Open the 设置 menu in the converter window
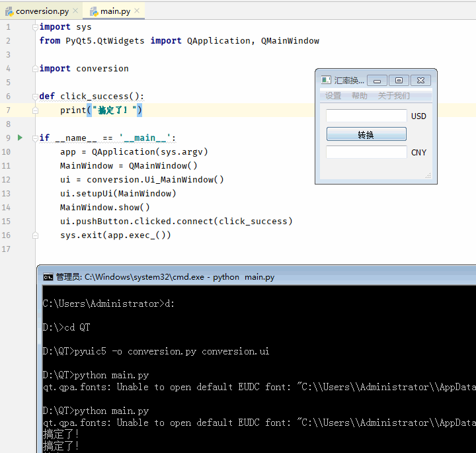This screenshot has width=476, height=453. tap(333, 96)
